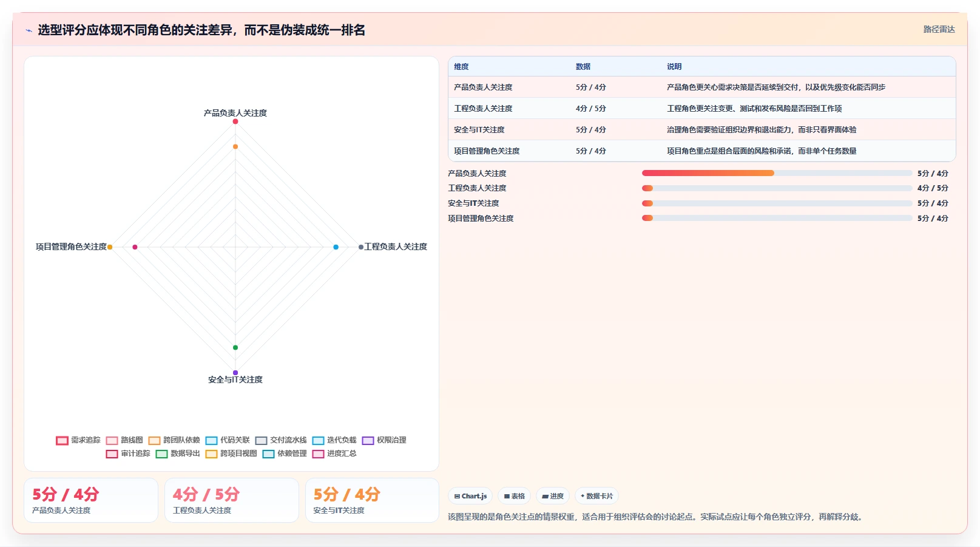Image resolution: width=980 pixels, height=547 pixels.
Task: Toggle the 权限治理 legend series
Action: click(x=384, y=440)
